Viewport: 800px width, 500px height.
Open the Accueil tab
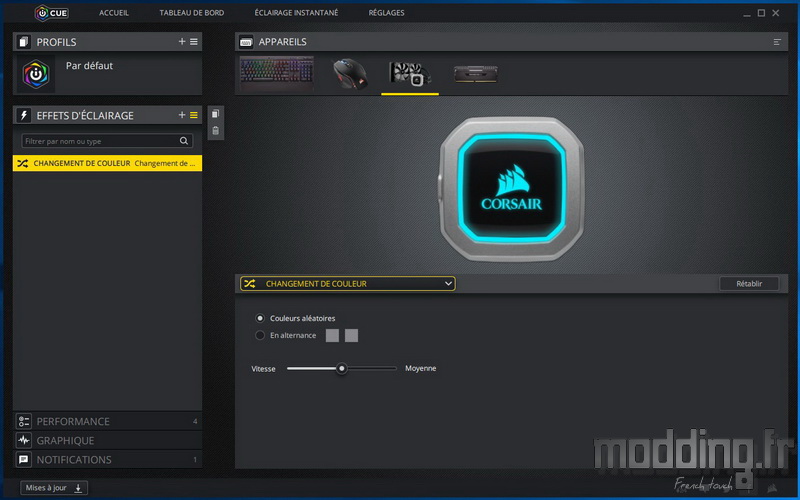(x=114, y=13)
